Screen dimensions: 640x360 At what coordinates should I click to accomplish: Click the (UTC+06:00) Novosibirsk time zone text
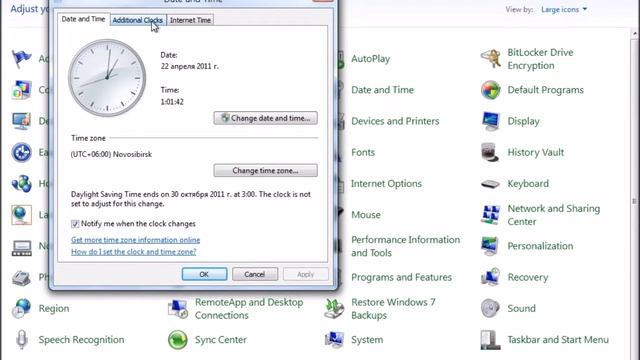(x=111, y=154)
